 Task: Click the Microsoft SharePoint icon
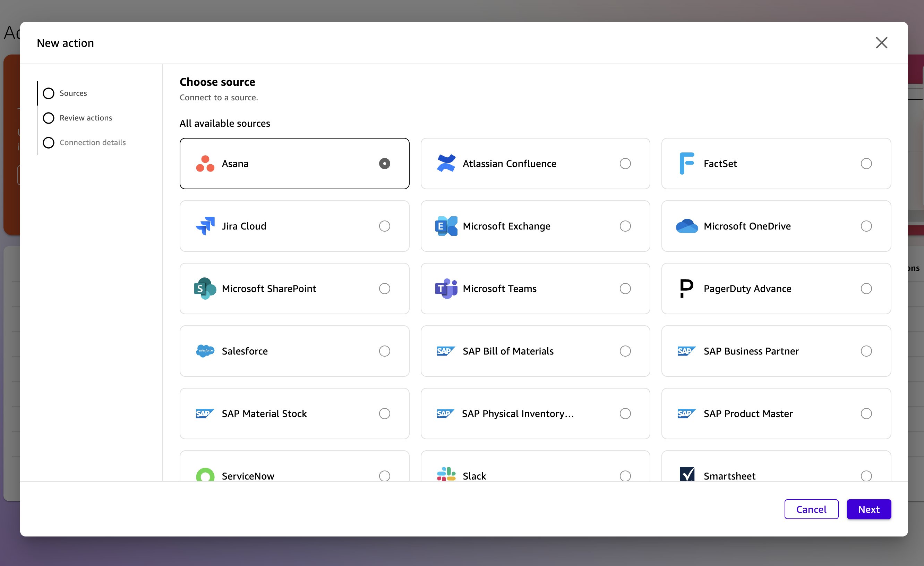coord(205,288)
